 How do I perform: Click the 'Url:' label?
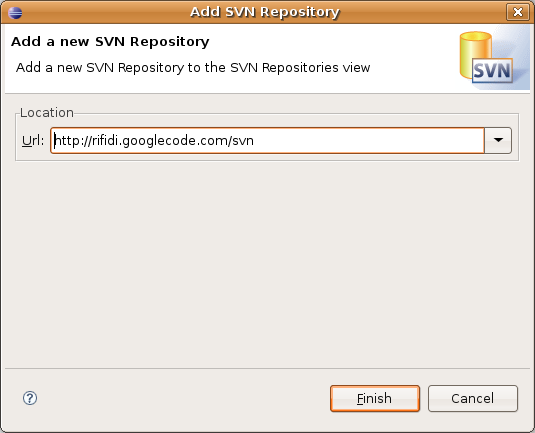click(33, 141)
